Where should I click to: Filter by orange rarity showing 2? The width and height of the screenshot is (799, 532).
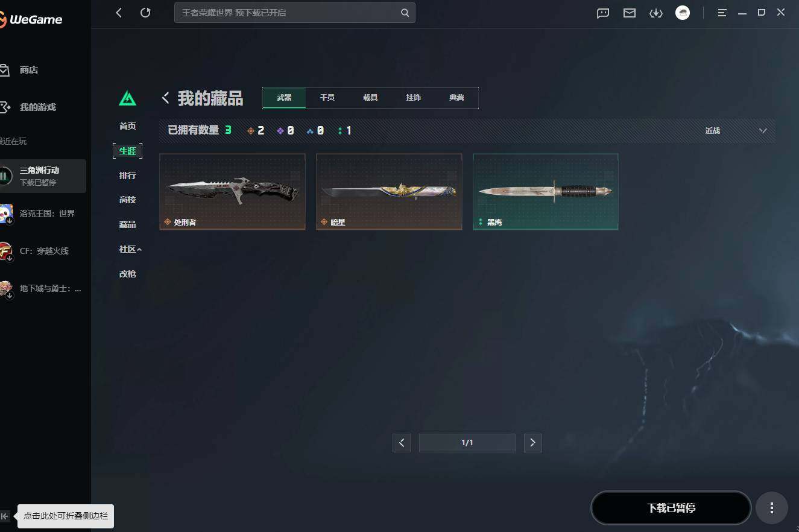click(x=256, y=130)
